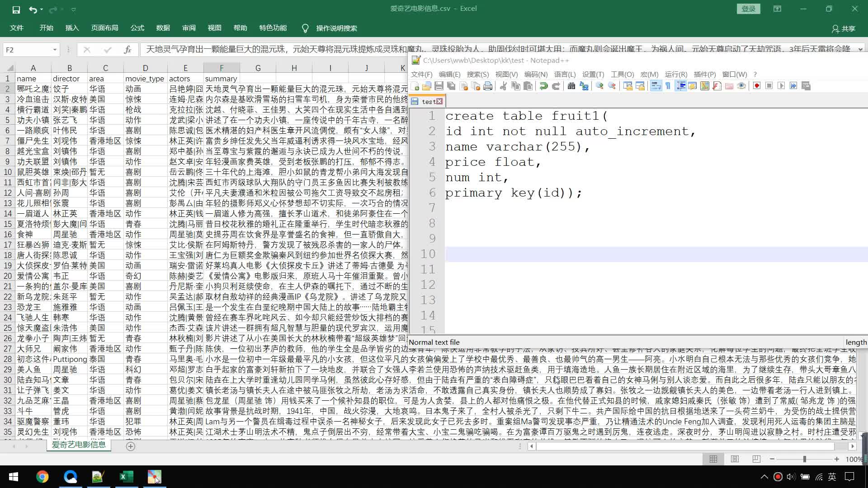Click the Insert Function fx icon

127,50
